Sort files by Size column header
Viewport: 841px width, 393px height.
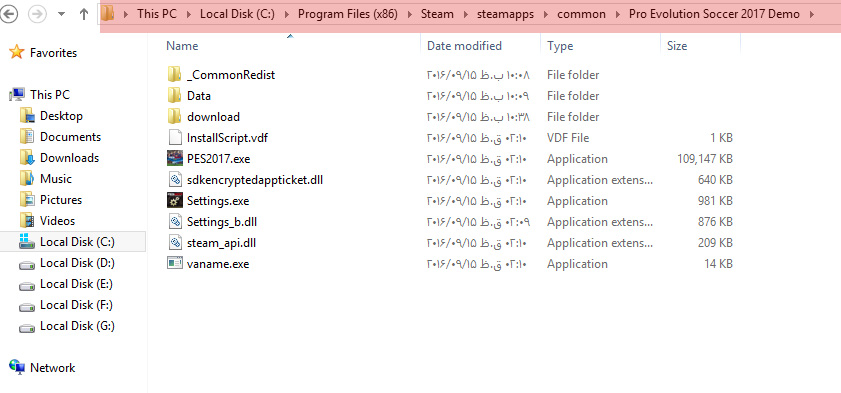tap(677, 46)
